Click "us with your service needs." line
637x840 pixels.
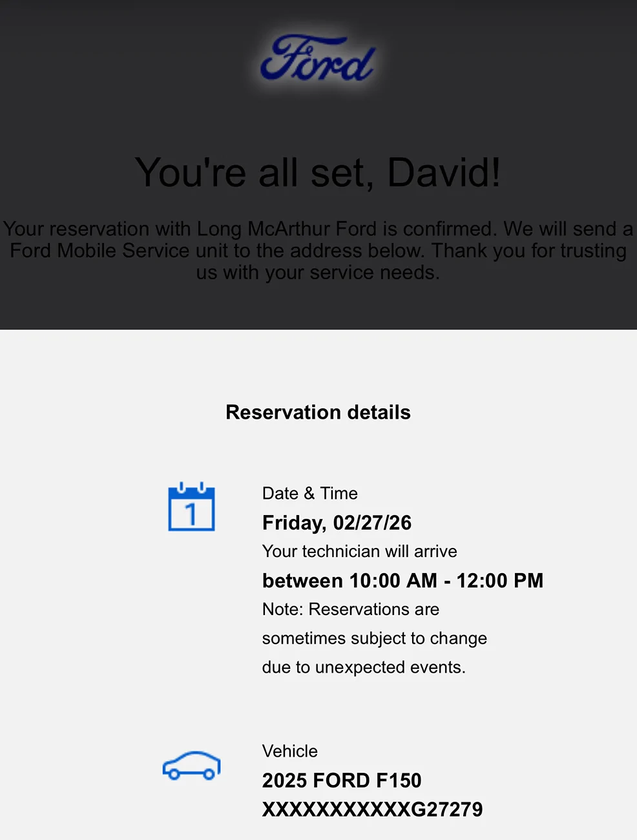click(318, 273)
